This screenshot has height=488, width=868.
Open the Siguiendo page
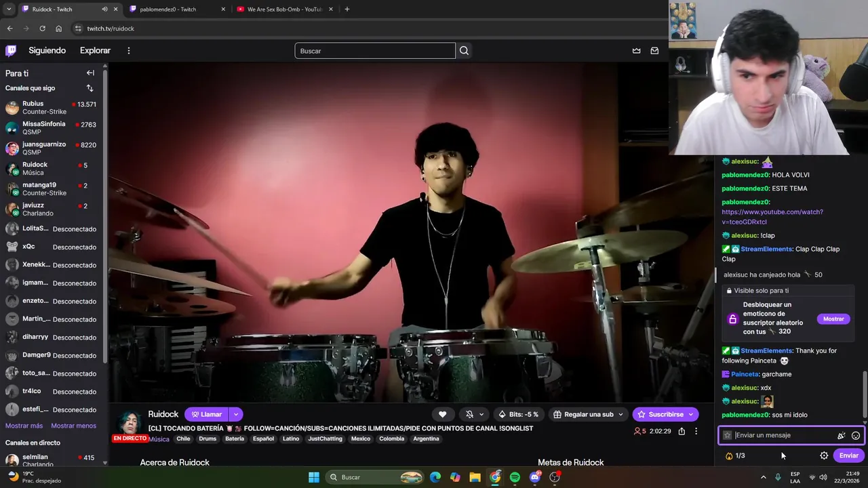[x=47, y=51]
